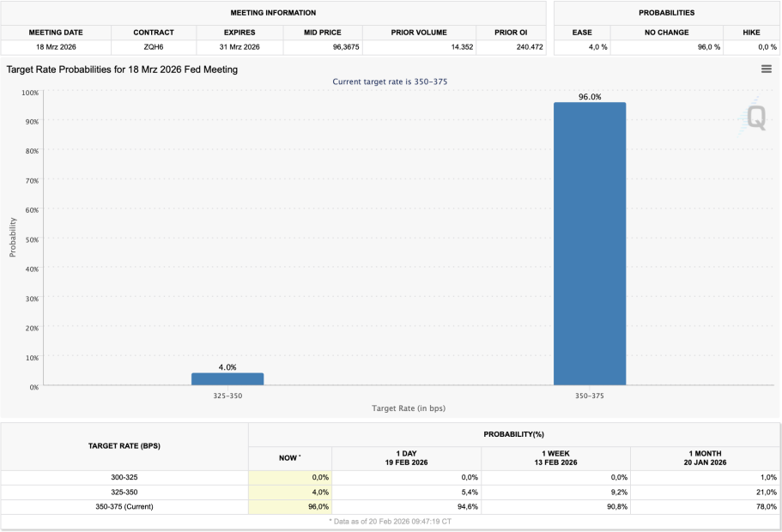Click the 4.0% bar for 325-350

227,378
